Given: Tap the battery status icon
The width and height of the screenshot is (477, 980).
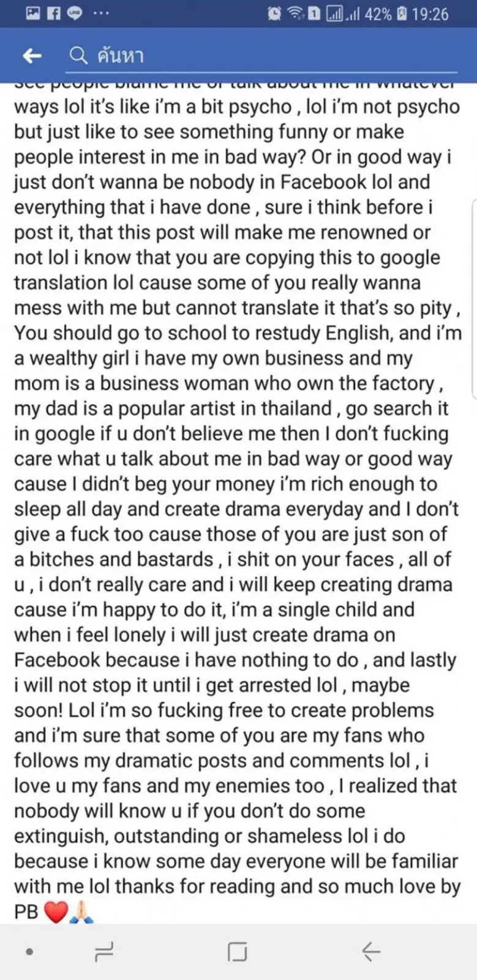Looking at the screenshot, I should (x=402, y=13).
